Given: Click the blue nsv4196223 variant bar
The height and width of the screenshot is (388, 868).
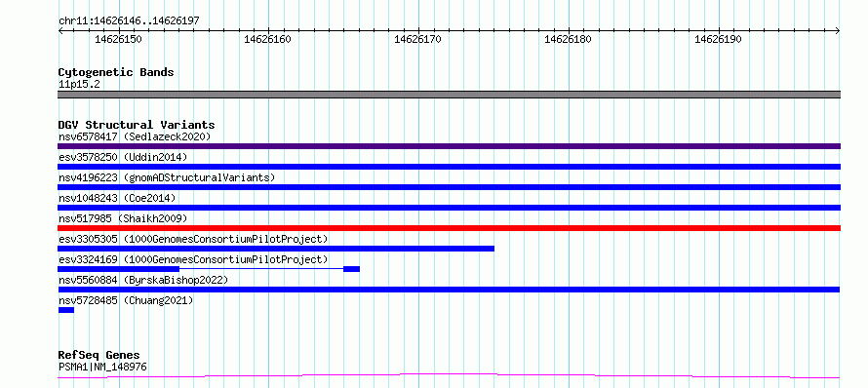Looking at the screenshot, I should click(x=449, y=187).
